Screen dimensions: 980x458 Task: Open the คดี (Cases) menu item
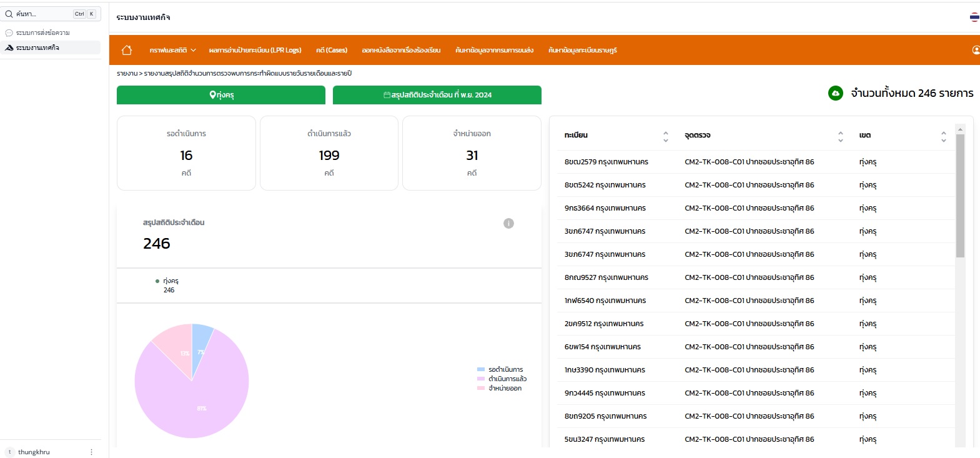[x=331, y=50]
